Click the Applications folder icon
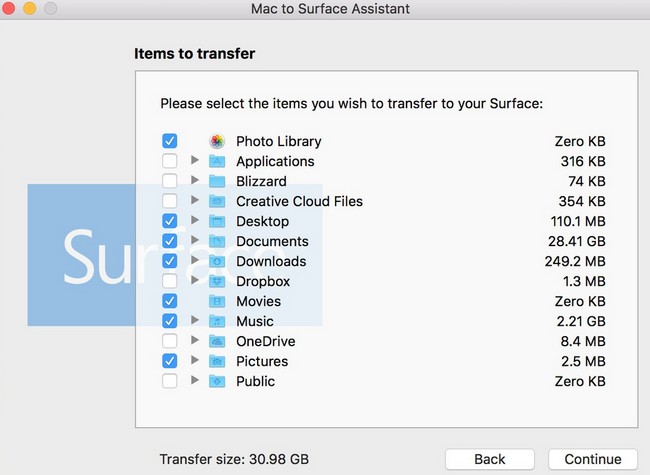 coord(217,161)
